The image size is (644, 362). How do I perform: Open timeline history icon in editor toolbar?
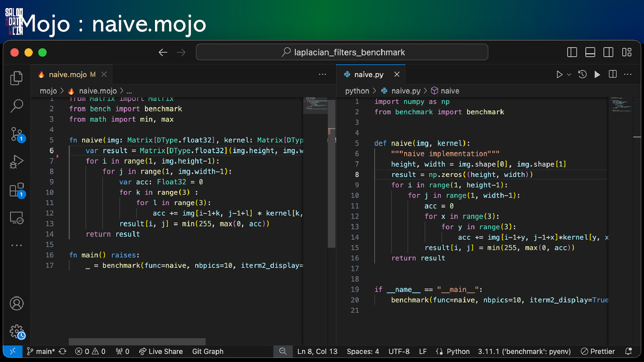click(582, 74)
